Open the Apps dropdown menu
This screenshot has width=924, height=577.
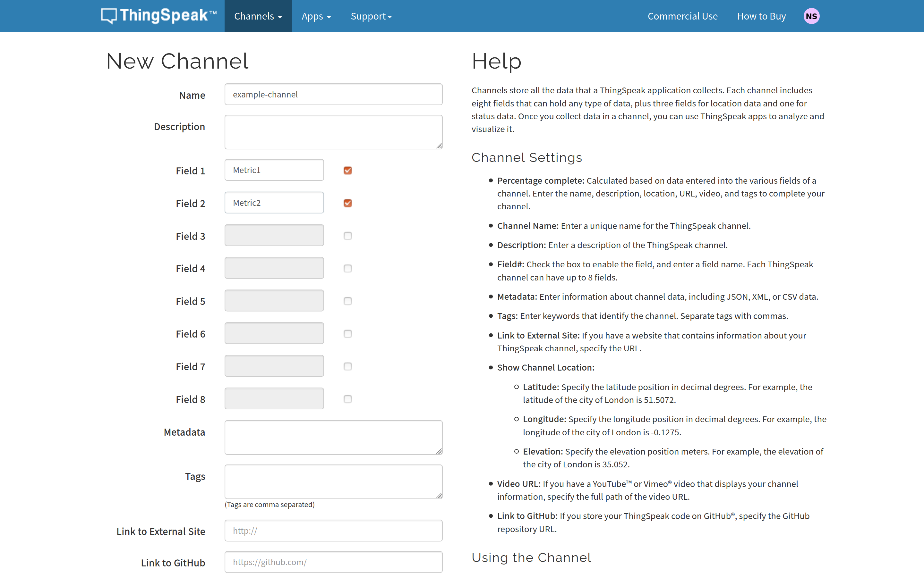316,16
